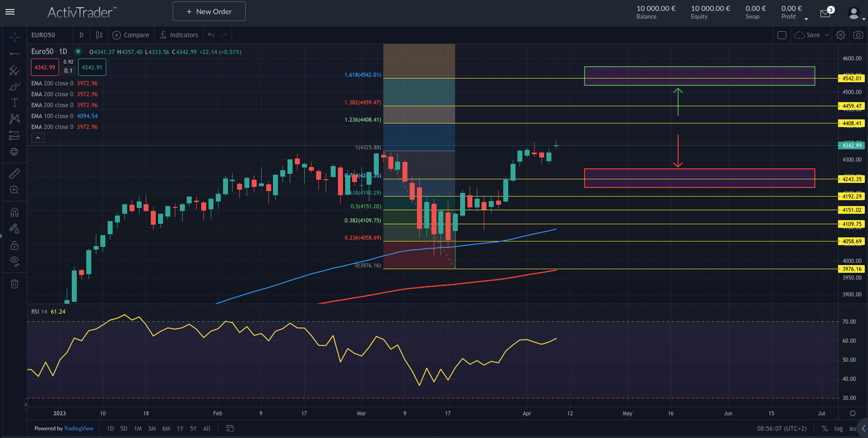Select the crosshair cursor tool
This screenshot has width=868, height=438.
[x=14, y=38]
